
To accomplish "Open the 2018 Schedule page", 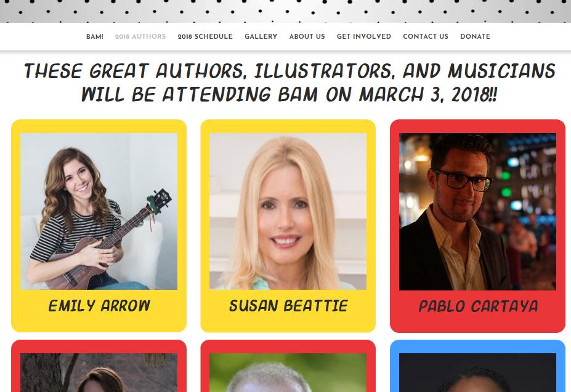I will click(205, 37).
